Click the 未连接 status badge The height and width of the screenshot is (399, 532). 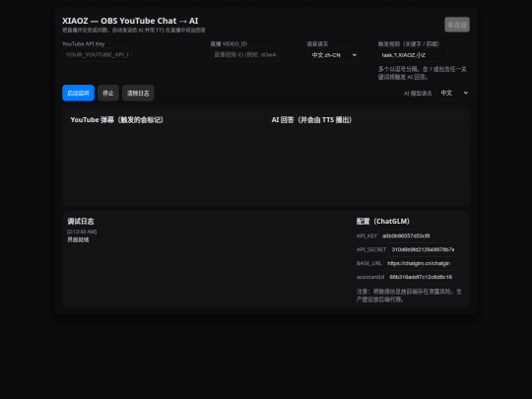coord(457,25)
